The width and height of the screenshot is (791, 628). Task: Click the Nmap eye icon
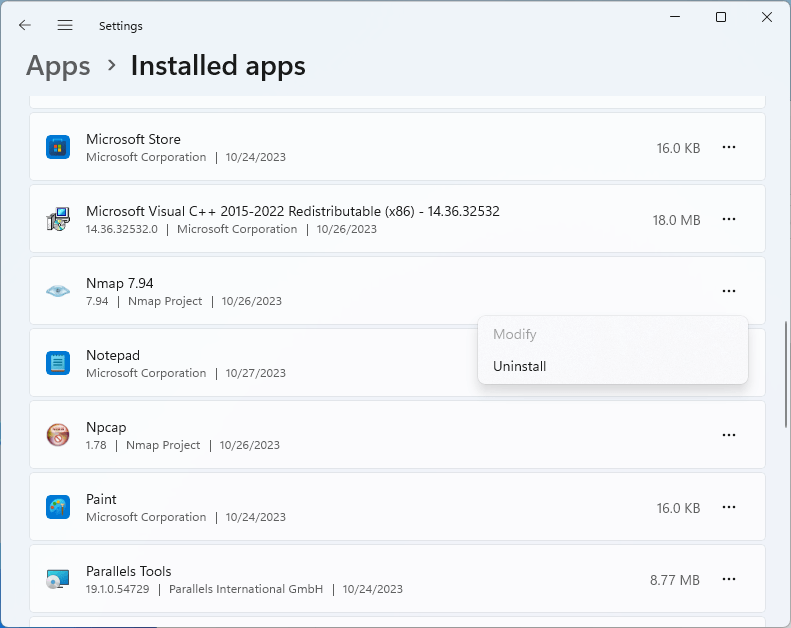[58, 291]
